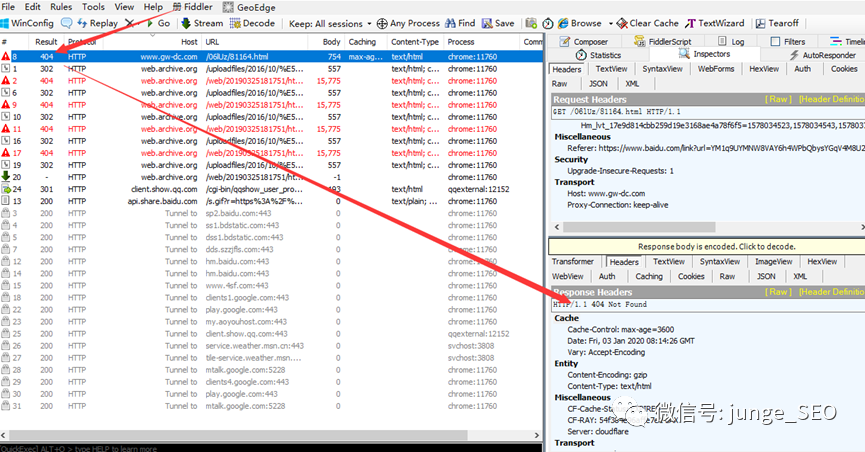Click the Remove sessions X icon
The height and width of the screenshot is (452, 865).
coord(129,23)
